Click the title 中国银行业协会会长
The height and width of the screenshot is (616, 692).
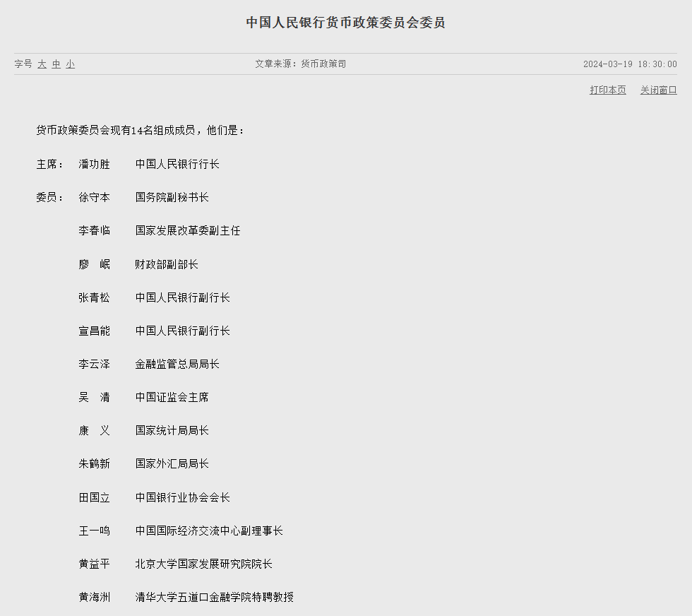click(183, 497)
